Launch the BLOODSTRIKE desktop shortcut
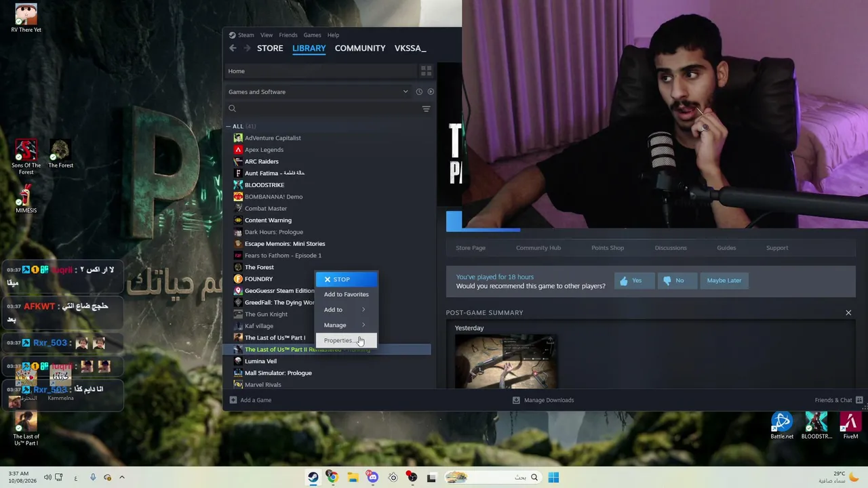The height and width of the screenshot is (488, 868). coord(816,426)
